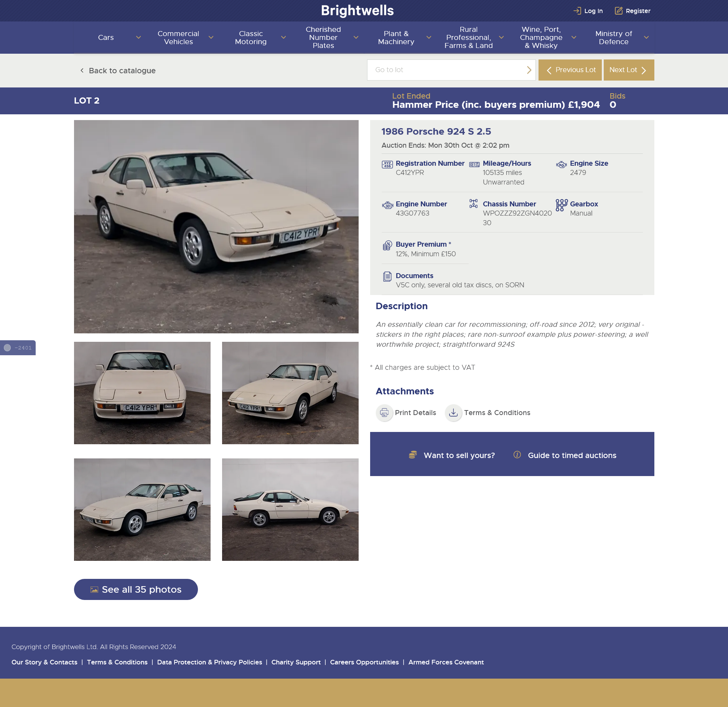Viewport: 728px width, 707px height.
Task: Click the Terms & Conditions download icon
Action: tap(453, 413)
